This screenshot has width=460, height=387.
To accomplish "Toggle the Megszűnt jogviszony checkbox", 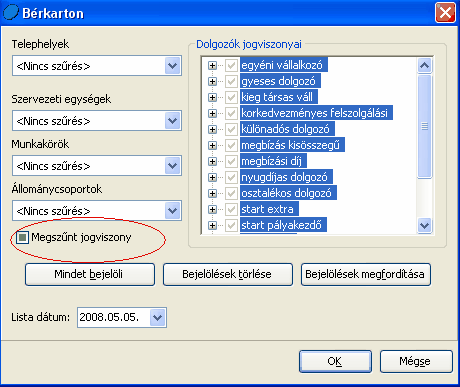I will tap(23, 237).
